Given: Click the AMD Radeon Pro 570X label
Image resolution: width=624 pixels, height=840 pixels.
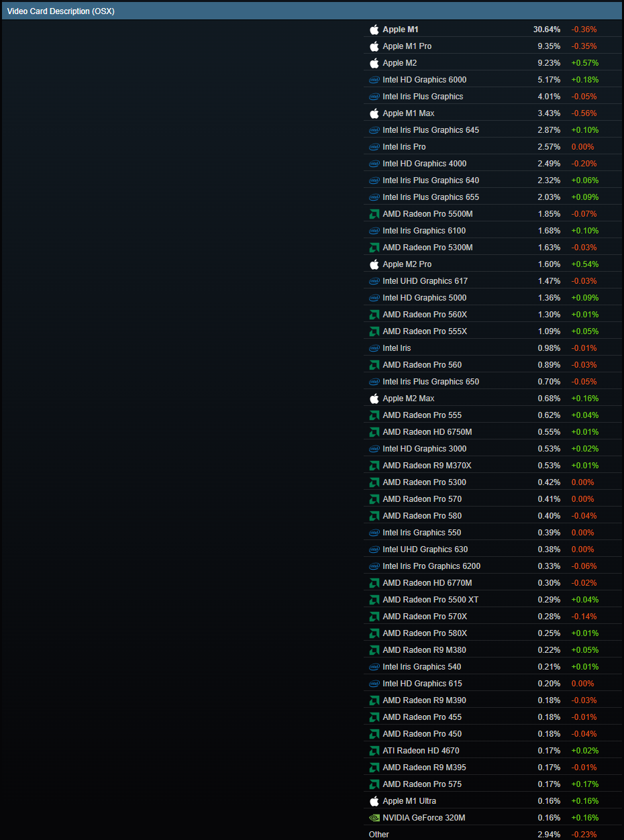Looking at the screenshot, I should click(x=425, y=617).
